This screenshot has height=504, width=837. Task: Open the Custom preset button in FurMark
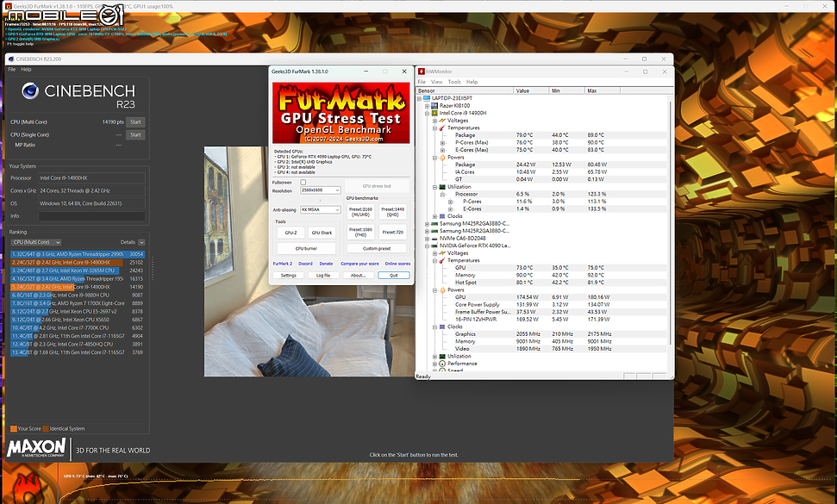pyautogui.click(x=377, y=248)
